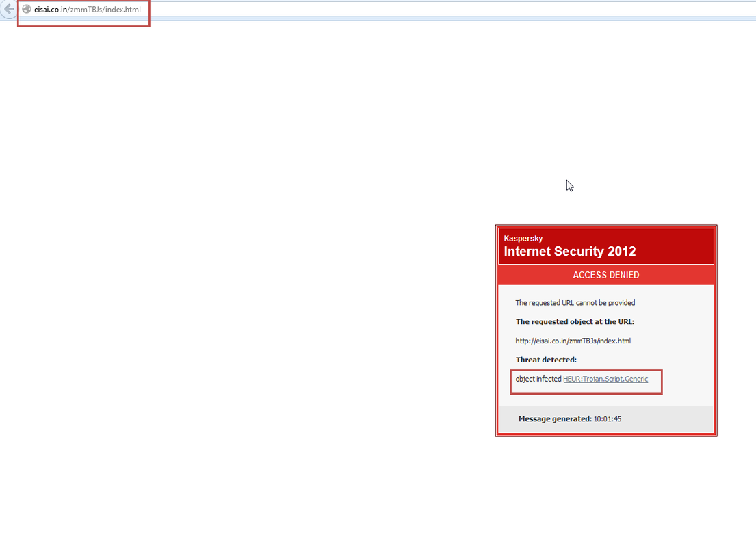The height and width of the screenshot is (547, 756).
Task: Click the ACCESS DENIED red banner
Action: point(605,275)
